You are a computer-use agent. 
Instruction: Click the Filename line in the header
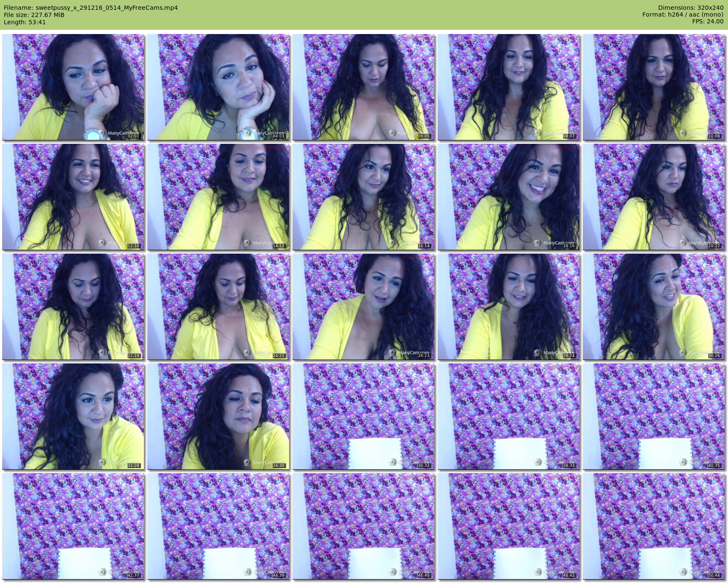pyautogui.click(x=91, y=8)
